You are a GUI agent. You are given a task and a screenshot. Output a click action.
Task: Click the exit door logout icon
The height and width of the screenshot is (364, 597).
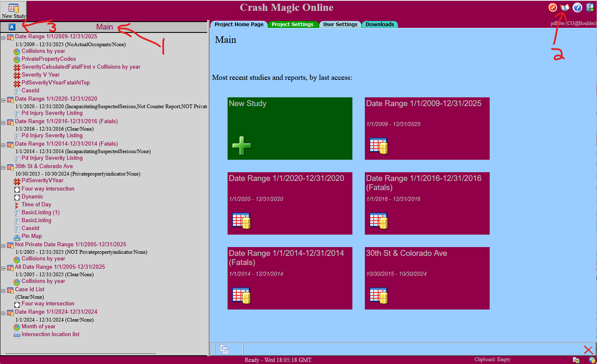590,7
